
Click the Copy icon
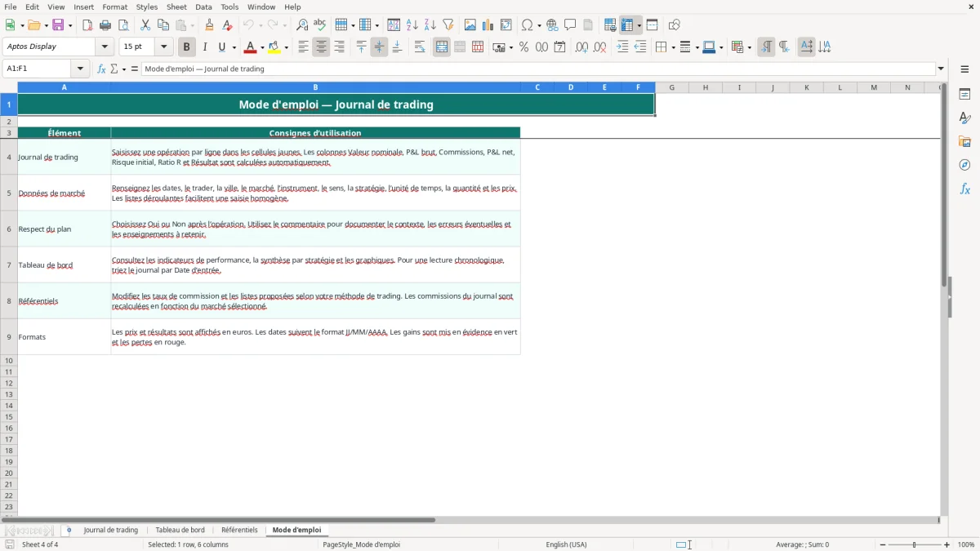[163, 25]
